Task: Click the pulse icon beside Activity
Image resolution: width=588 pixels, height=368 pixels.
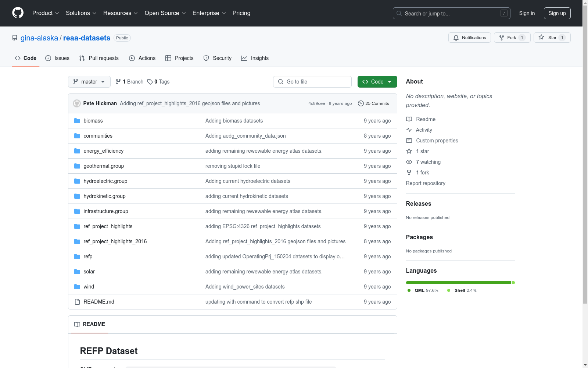Action: pyautogui.click(x=409, y=130)
